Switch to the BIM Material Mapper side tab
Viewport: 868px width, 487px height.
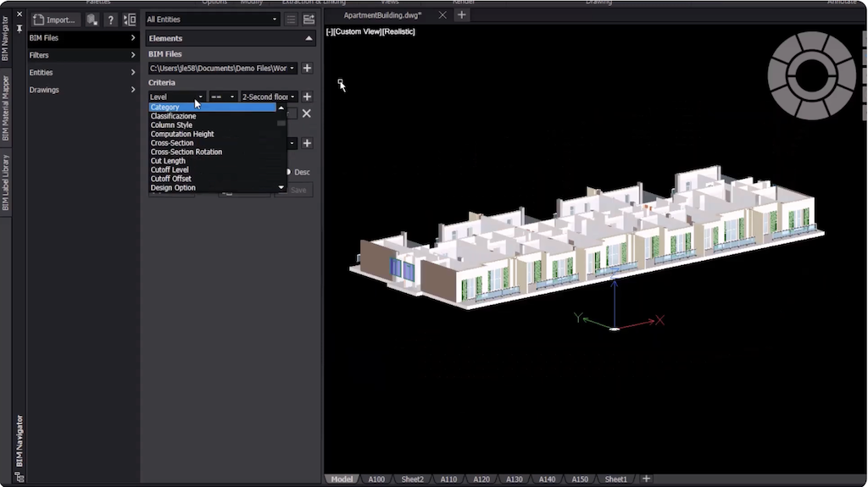6,108
